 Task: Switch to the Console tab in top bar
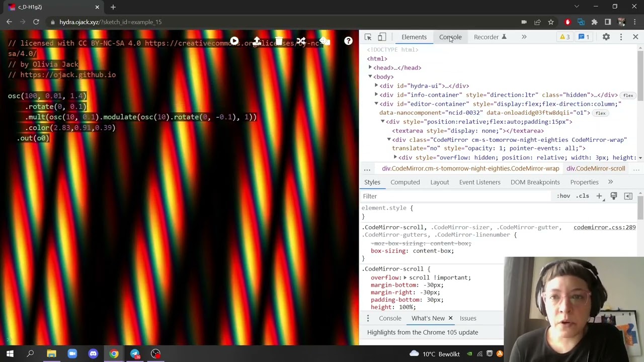point(450,37)
